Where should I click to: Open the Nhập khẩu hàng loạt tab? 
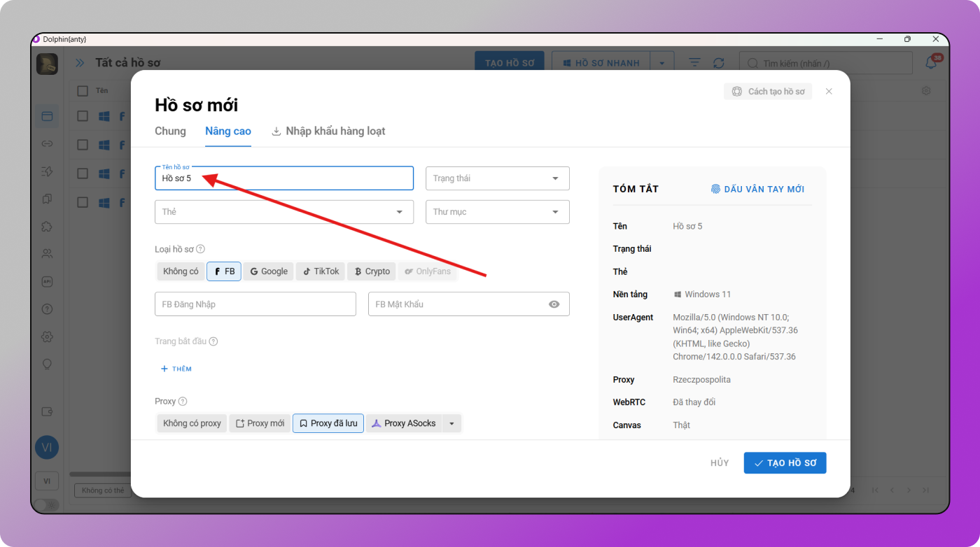[x=328, y=131]
